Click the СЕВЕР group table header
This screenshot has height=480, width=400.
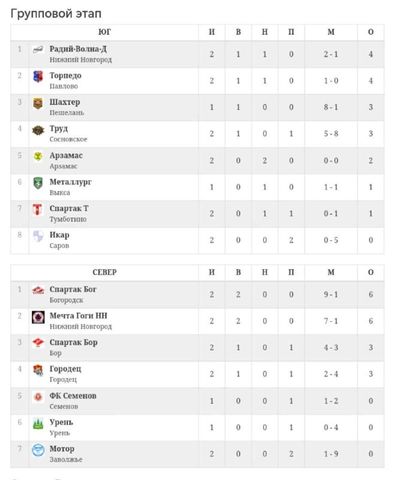tap(104, 272)
